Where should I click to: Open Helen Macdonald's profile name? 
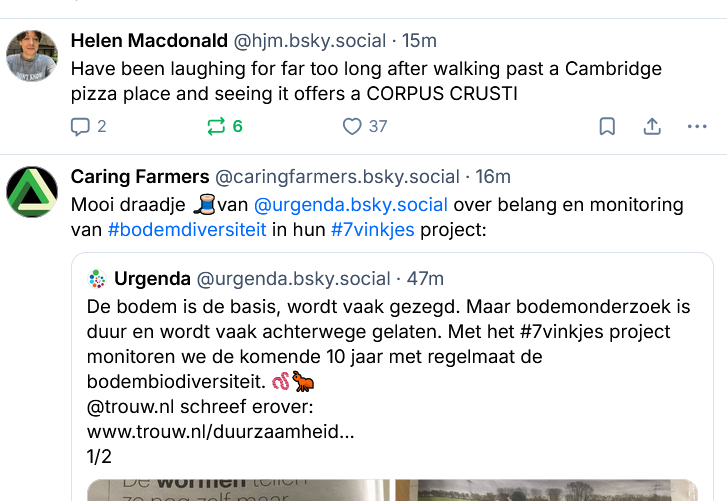coord(148,41)
